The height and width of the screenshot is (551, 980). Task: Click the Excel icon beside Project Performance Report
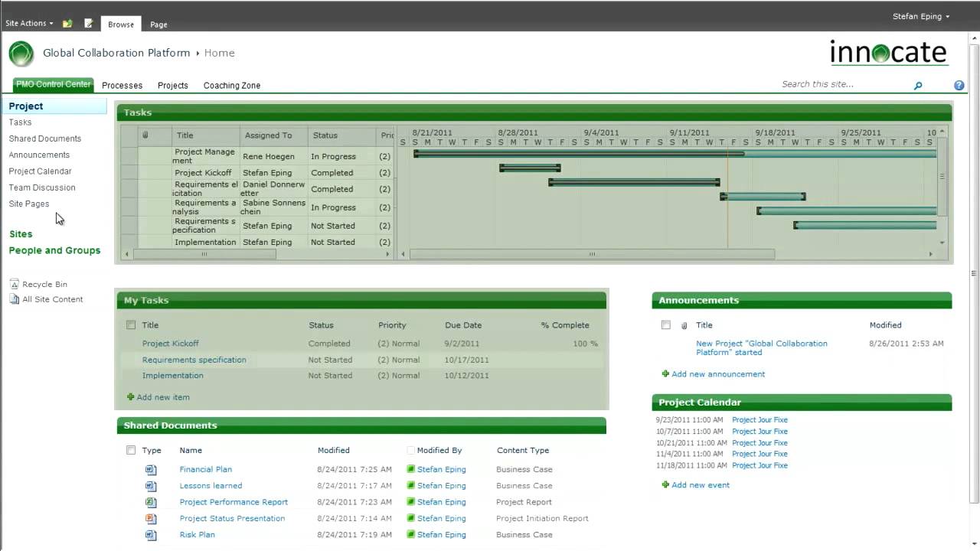[x=151, y=503]
